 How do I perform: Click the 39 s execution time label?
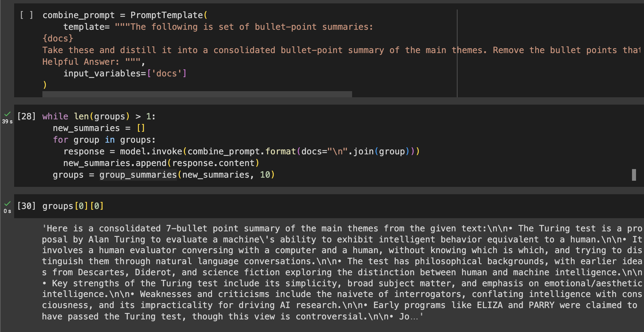pyautogui.click(x=7, y=122)
